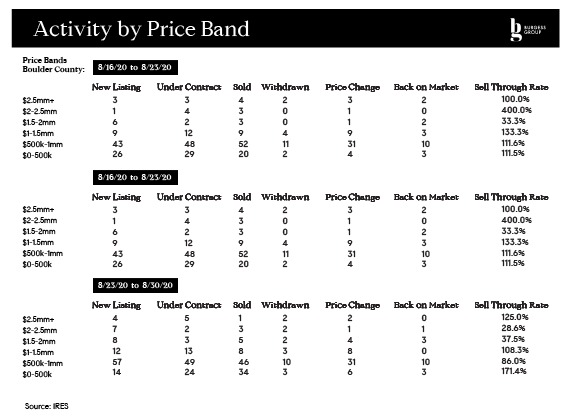Select $0-500k row label in bottom table
571x419 pixels.
[x=37, y=374]
